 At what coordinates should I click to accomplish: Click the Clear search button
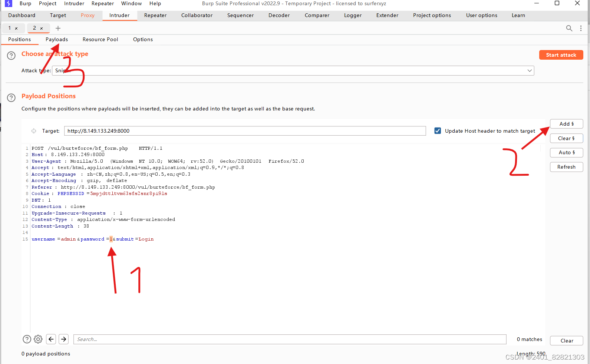coord(566,341)
